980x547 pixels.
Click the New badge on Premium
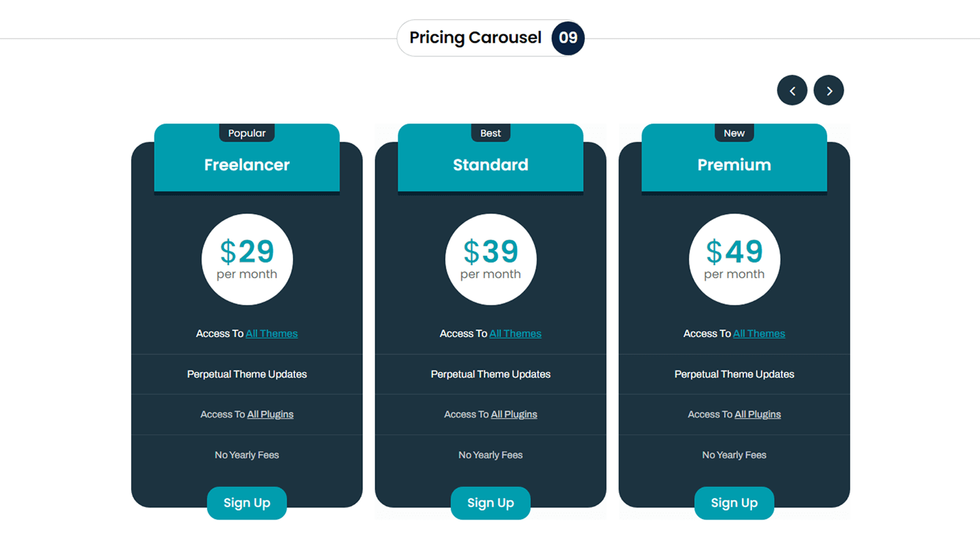[x=734, y=133]
